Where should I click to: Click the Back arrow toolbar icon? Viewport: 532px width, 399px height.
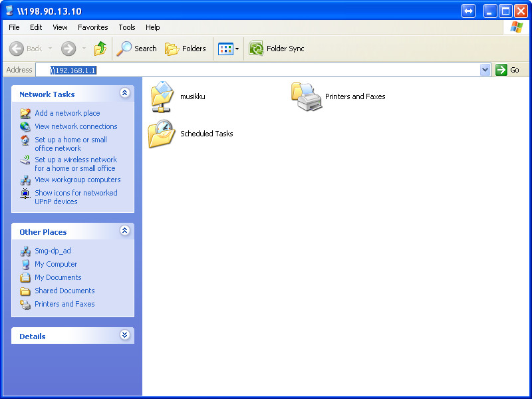click(x=16, y=49)
